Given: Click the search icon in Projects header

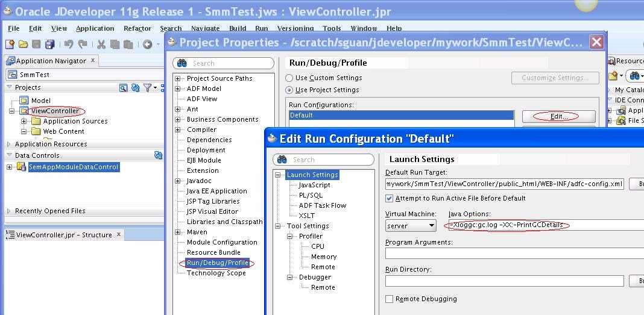Looking at the screenshot, I should pyautogui.click(x=123, y=87).
